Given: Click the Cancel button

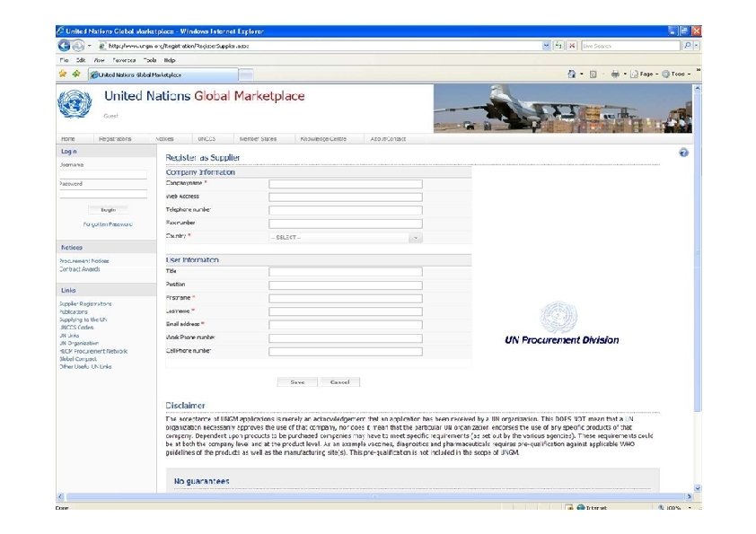Looking at the screenshot, I should click(340, 382).
